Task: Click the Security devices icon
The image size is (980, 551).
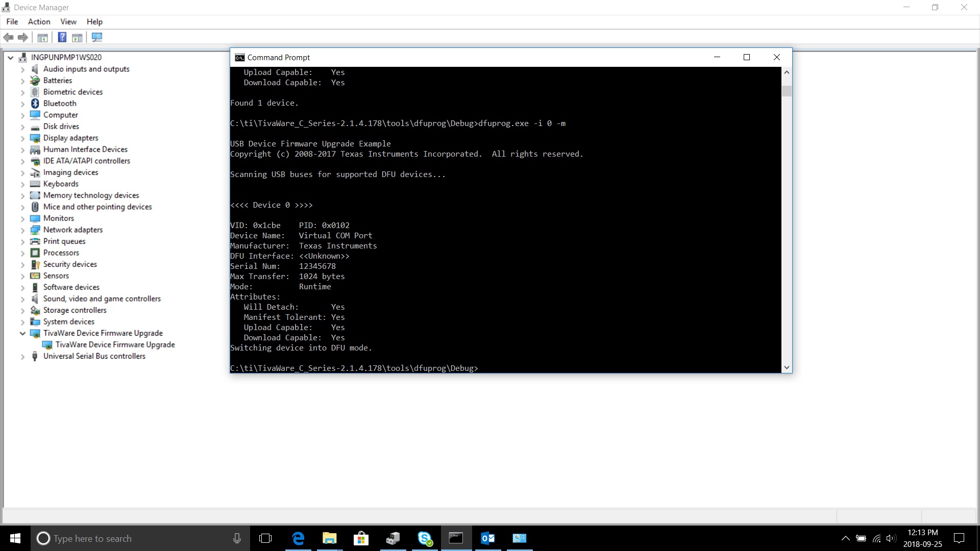Action: click(x=35, y=264)
